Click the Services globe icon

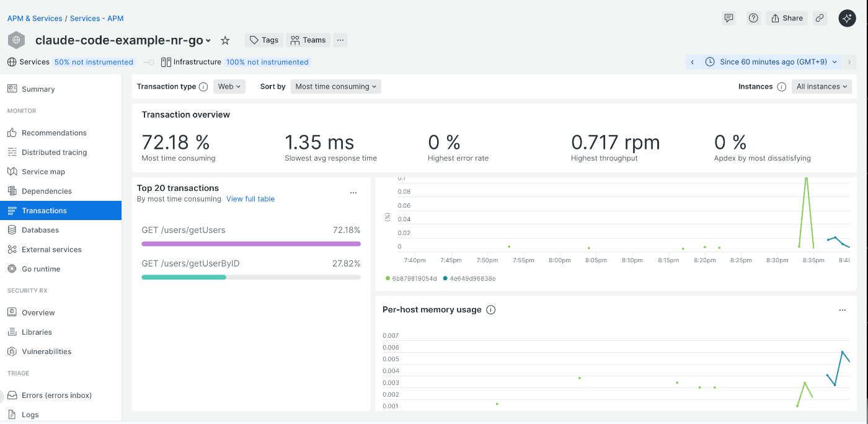tap(12, 62)
